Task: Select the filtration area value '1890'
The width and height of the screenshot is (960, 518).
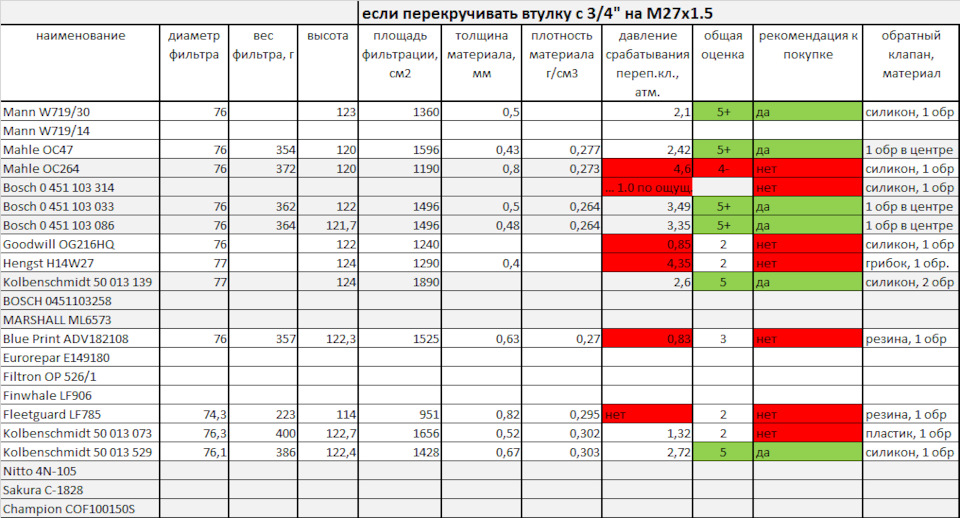Action: click(400, 282)
